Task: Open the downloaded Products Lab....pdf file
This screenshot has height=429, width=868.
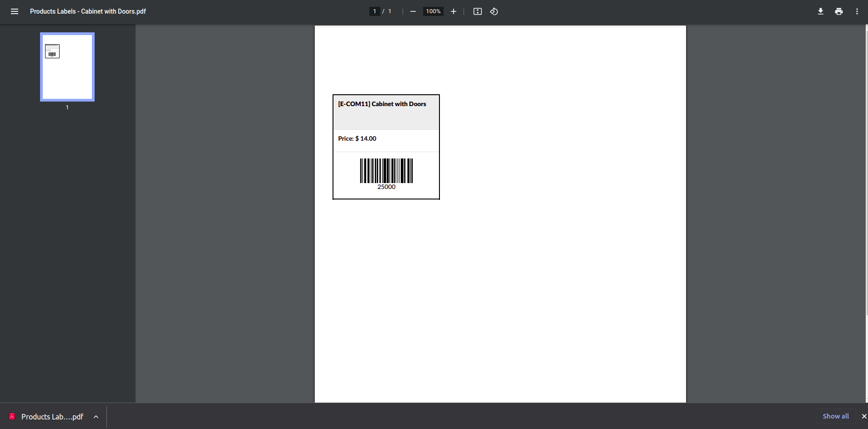Action: (52, 417)
